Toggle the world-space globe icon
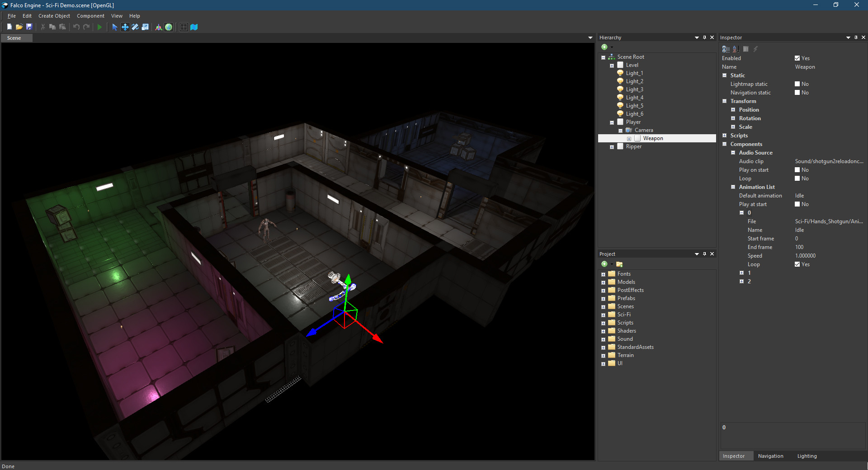 click(x=169, y=27)
